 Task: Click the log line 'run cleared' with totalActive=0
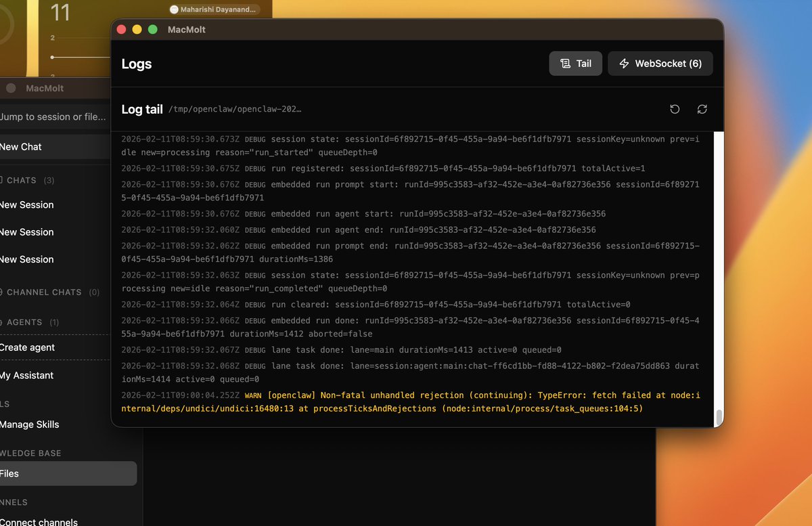376,305
